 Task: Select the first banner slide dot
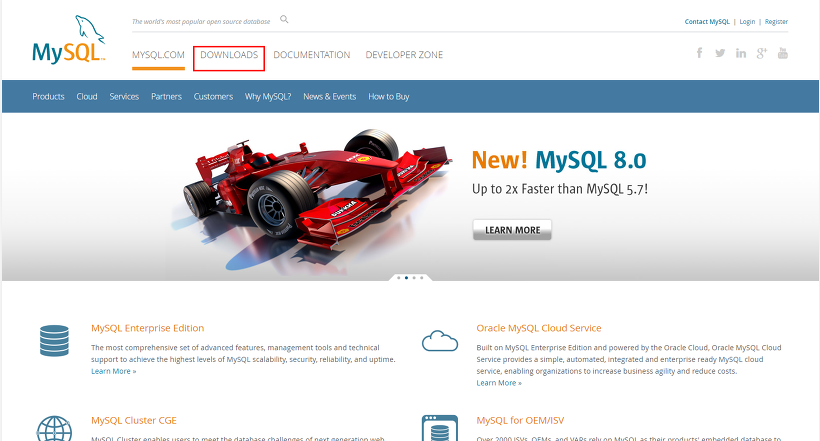(398, 278)
